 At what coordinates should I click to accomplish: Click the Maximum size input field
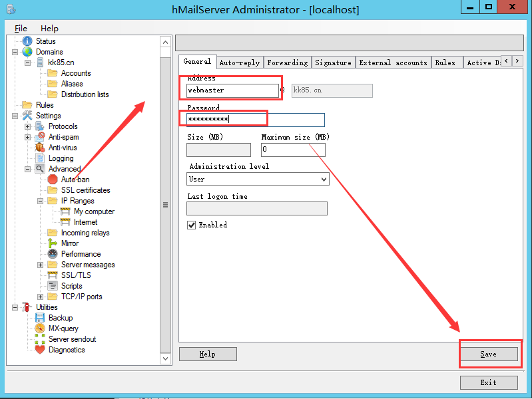pos(293,150)
